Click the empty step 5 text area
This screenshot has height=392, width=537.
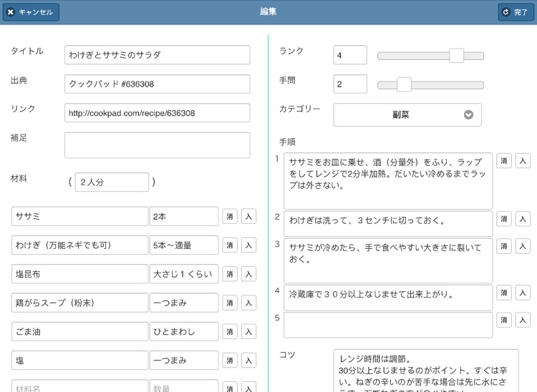pyautogui.click(x=388, y=325)
